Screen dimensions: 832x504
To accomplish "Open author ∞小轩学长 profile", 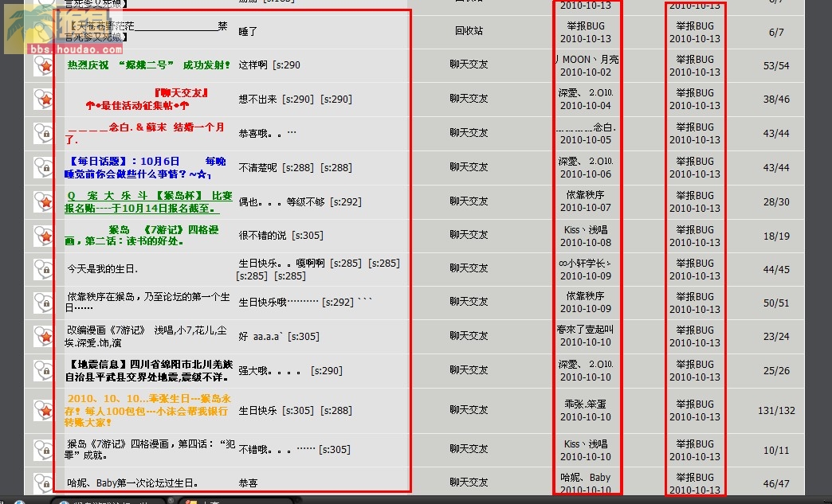I will click(585, 264).
